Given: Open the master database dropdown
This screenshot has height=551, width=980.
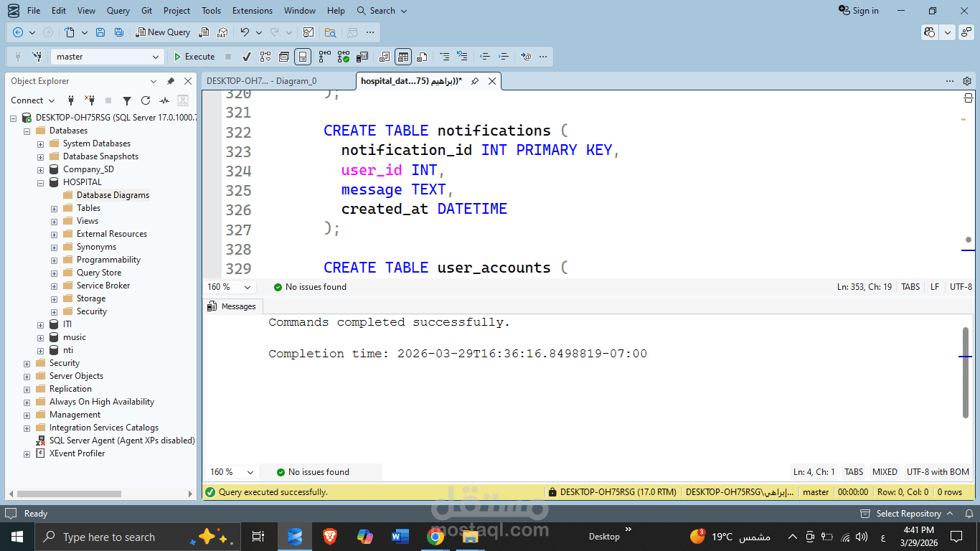Looking at the screenshot, I should pyautogui.click(x=108, y=57).
